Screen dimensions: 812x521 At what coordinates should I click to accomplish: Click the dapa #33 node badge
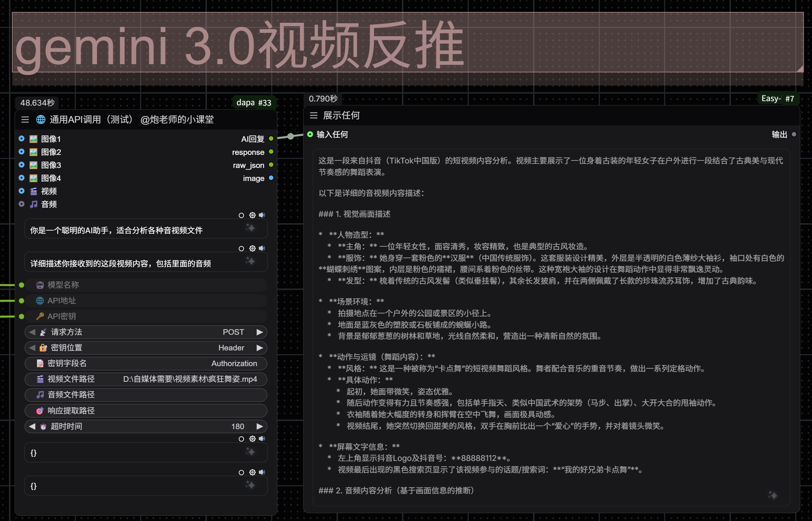[254, 102]
